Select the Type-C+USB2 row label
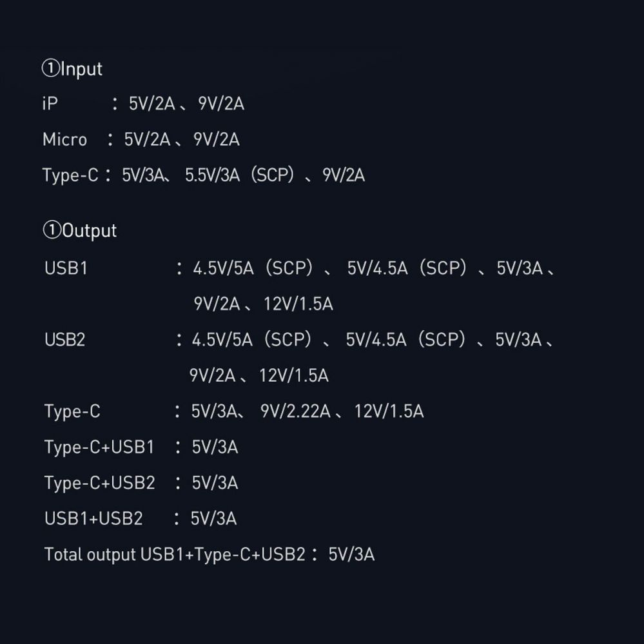Image resolution: width=644 pixels, height=644 pixels. (99, 483)
